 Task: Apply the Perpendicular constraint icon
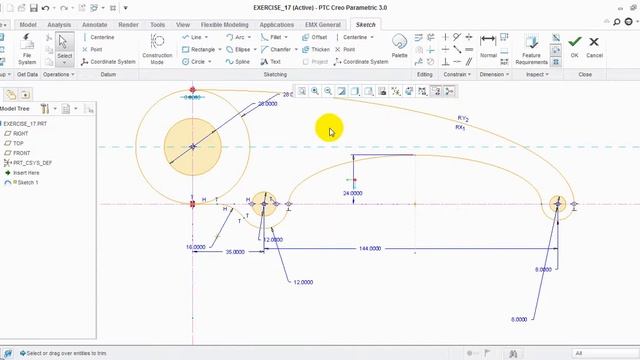point(445,62)
